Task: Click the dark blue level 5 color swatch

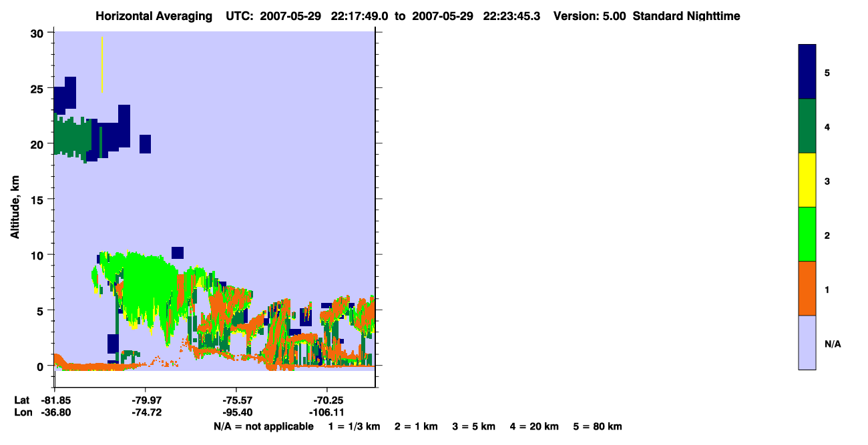Action: click(x=807, y=72)
